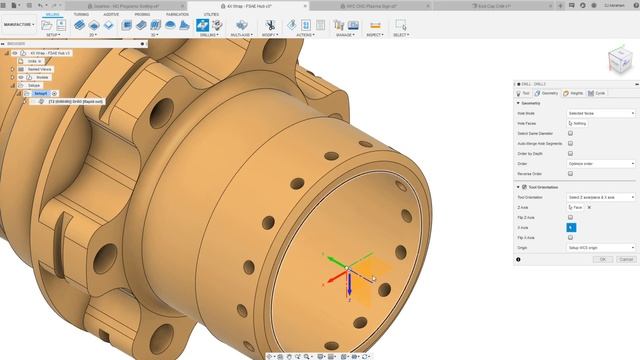The width and height of the screenshot is (640, 360).
Task: Switch to the Additive ribbon tab
Action: point(111,14)
